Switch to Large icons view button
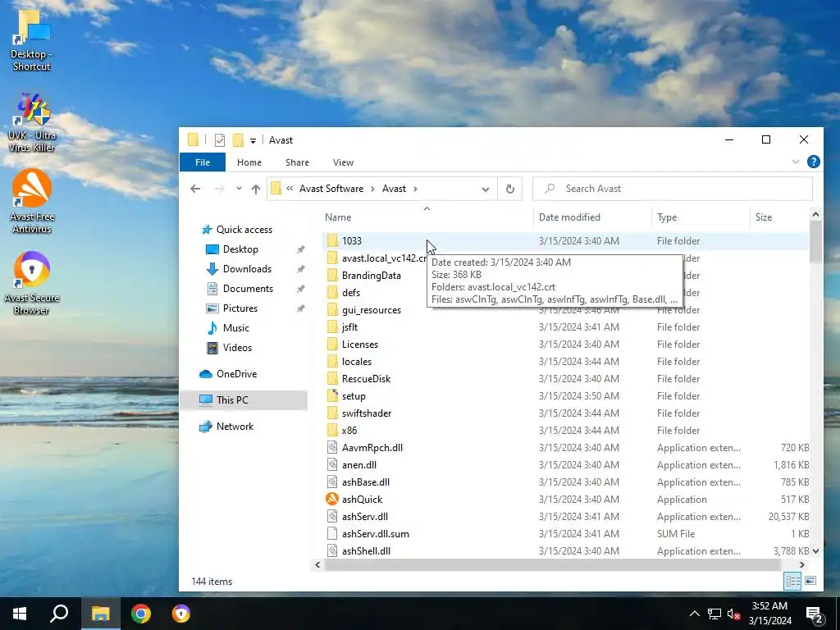Viewport: 840px width, 630px height. tap(810, 581)
